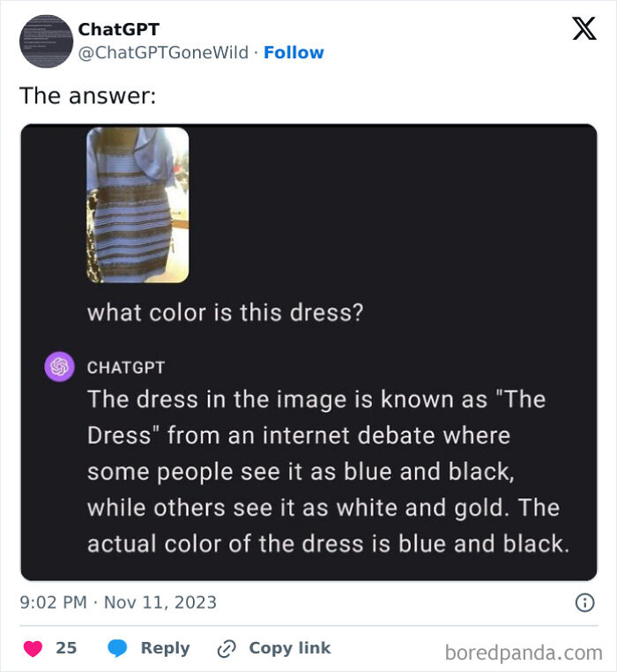Image resolution: width=617 pixels, height=672 pixels.
Task: Click the boredpanda.com watermark
Action: [524, 653]
